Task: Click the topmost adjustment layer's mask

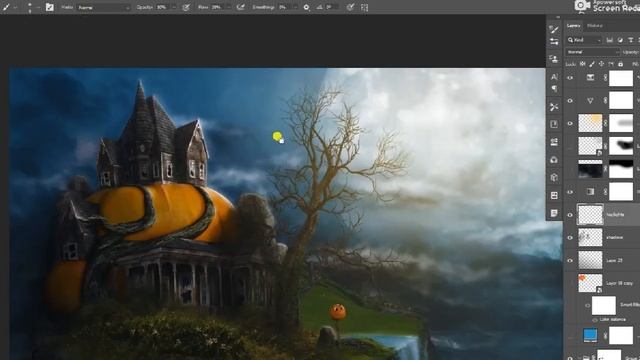Action: [x=621, y=78]
